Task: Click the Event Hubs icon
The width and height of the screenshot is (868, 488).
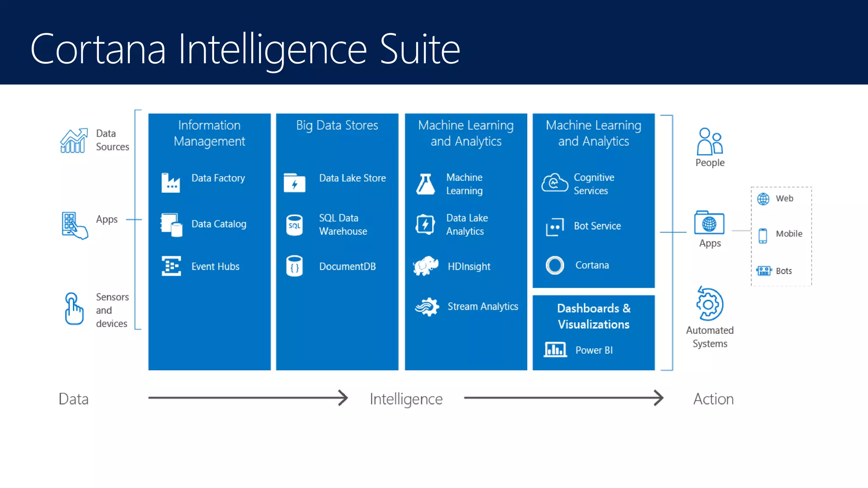Action: 171,266
